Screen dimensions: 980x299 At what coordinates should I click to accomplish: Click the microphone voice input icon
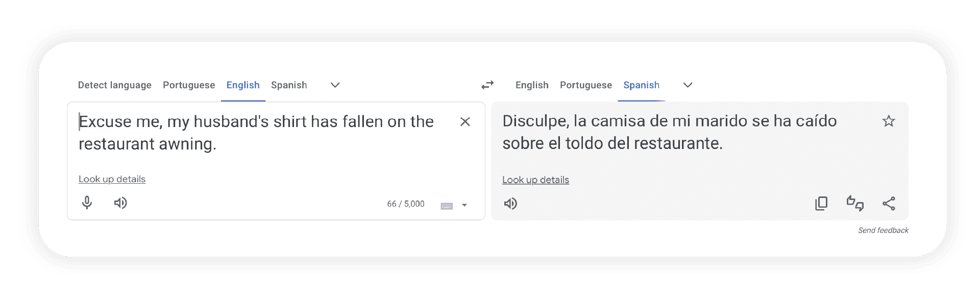tap(87, 203)
